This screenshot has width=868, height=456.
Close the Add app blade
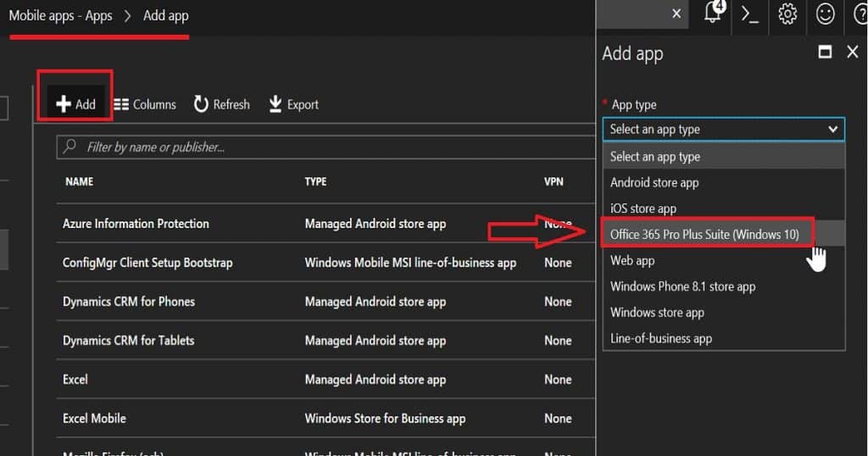point(853,52)
